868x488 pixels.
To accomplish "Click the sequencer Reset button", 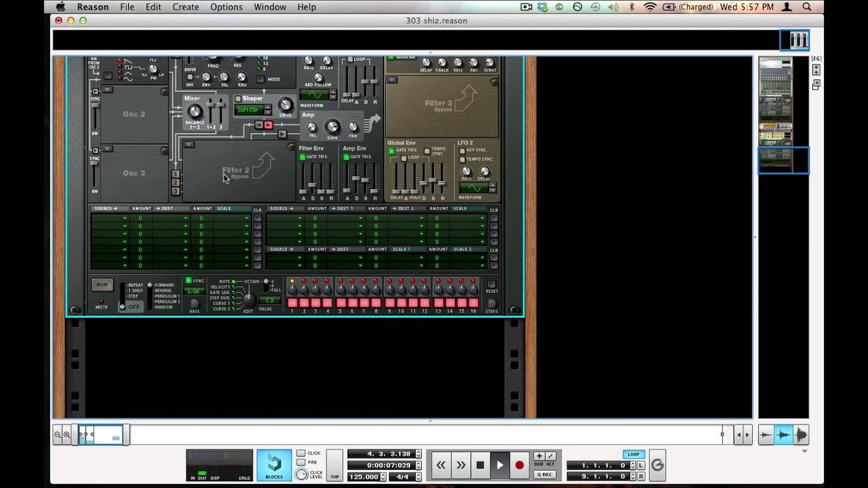I will click(x=492, y=285).
